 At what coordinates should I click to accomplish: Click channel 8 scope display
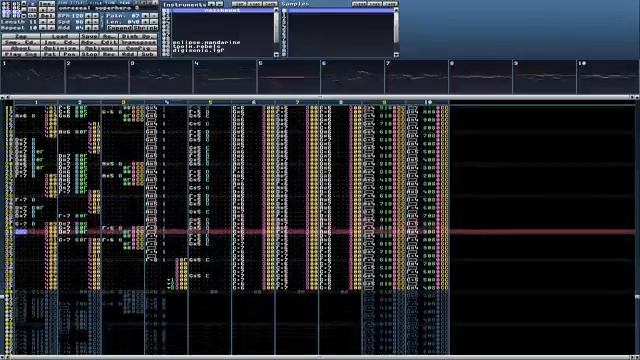point(481,77)
